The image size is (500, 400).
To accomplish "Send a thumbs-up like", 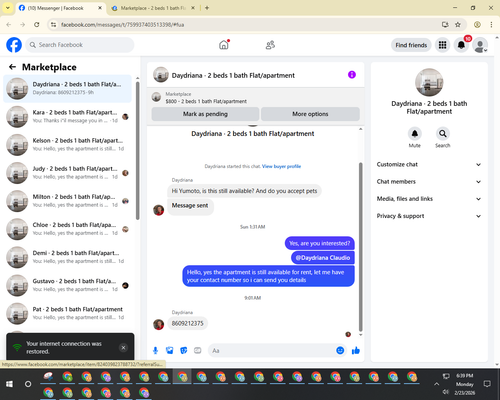I will click(356, 350).
